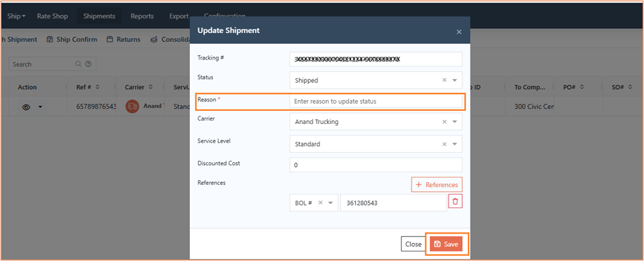644x261 pixels.
Task: Click the Anand Trucking carrier logo
Action: (132, 106)
